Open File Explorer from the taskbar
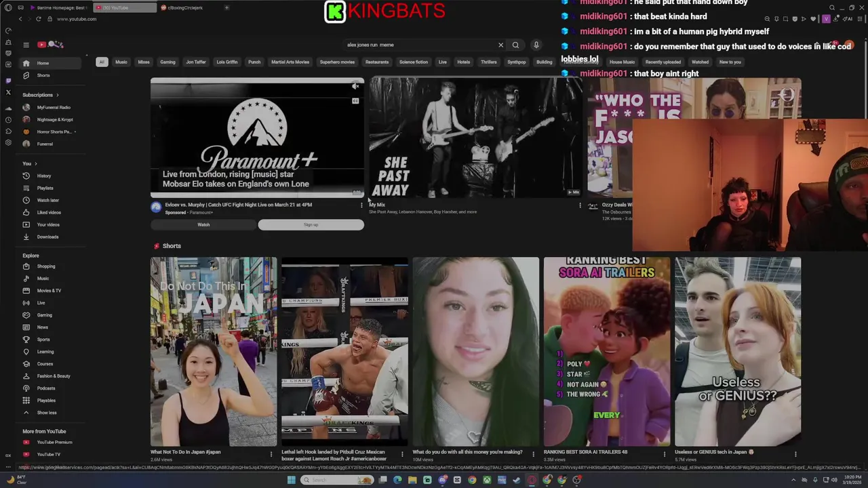 (x=412, y=480)
